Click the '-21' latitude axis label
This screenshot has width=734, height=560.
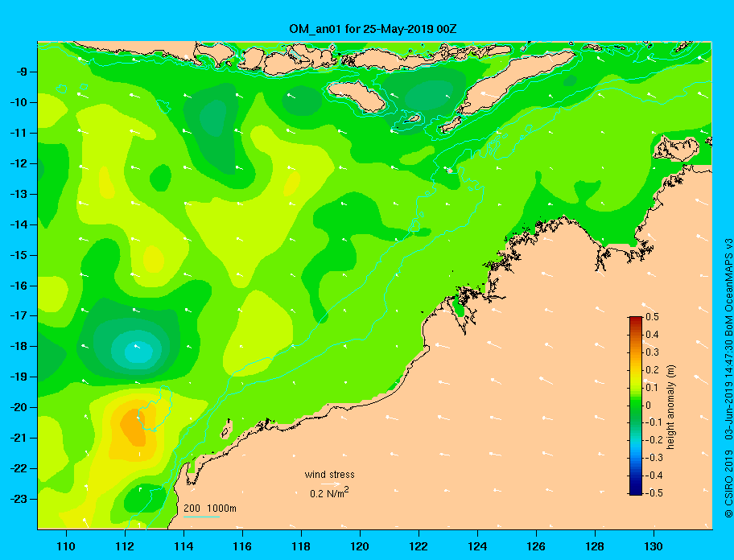[x=19, y=438]
